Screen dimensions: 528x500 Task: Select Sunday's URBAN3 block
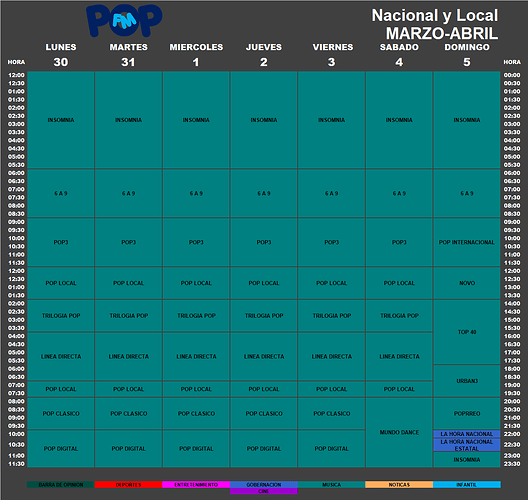467,381
